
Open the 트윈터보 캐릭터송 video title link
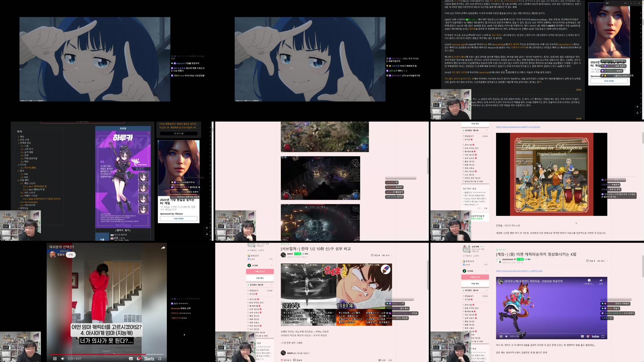(533, 281)
